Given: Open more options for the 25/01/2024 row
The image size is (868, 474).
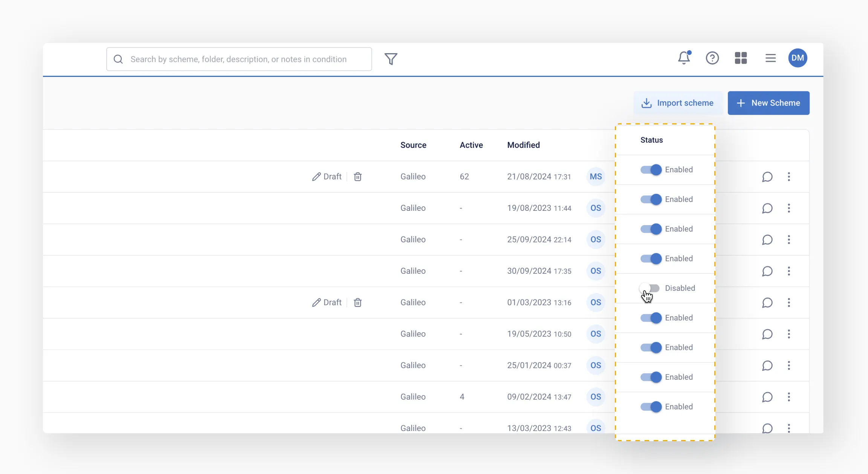Looking at the screenshot, I should coord(789,365).
